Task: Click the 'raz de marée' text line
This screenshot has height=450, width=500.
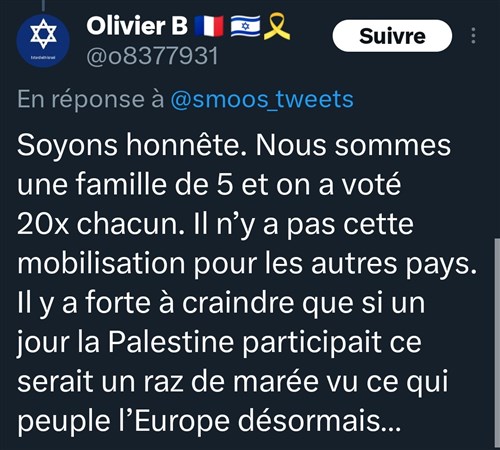Action: (232, 381)
